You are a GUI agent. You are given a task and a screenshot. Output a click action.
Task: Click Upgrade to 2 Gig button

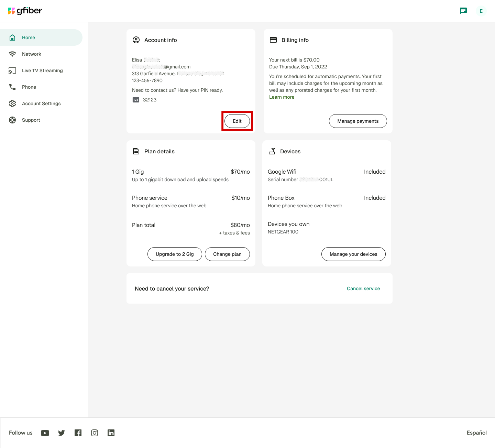pos(175,254)
